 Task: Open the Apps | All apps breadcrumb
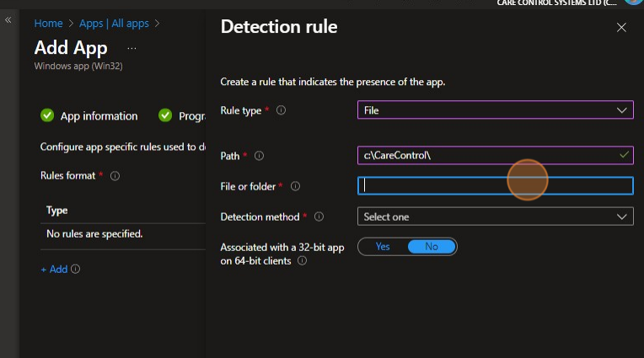point(114,23)
